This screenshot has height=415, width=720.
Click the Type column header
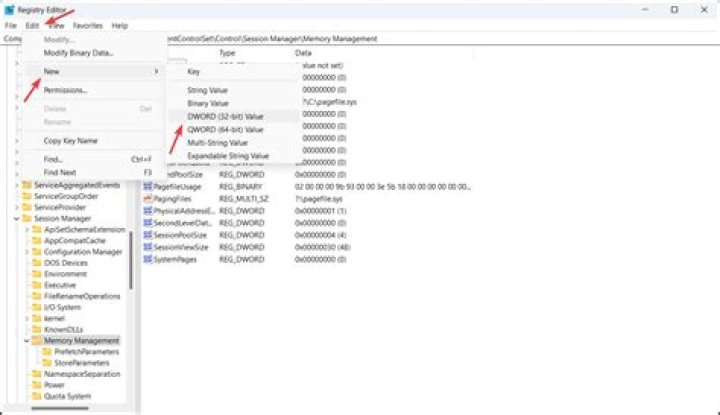(x=227, y=52)
